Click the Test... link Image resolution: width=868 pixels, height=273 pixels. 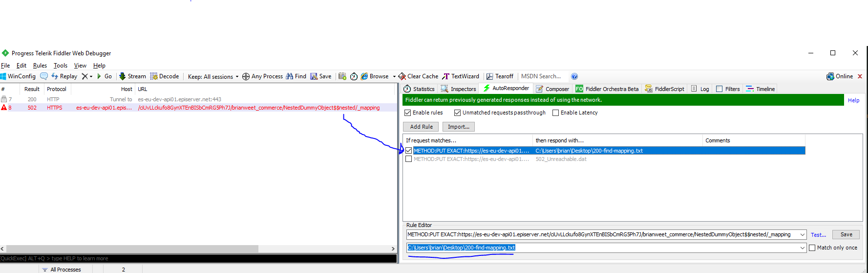pos(818,235)
